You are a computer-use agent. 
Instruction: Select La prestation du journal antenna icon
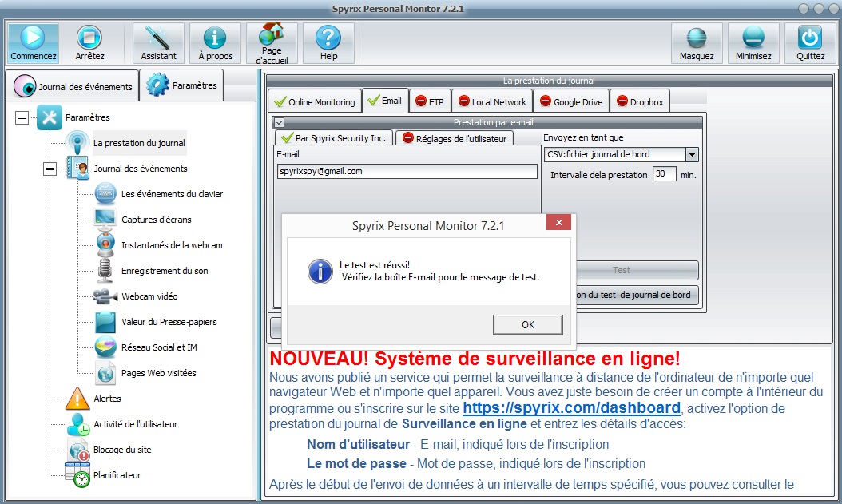tap(77, 143)
